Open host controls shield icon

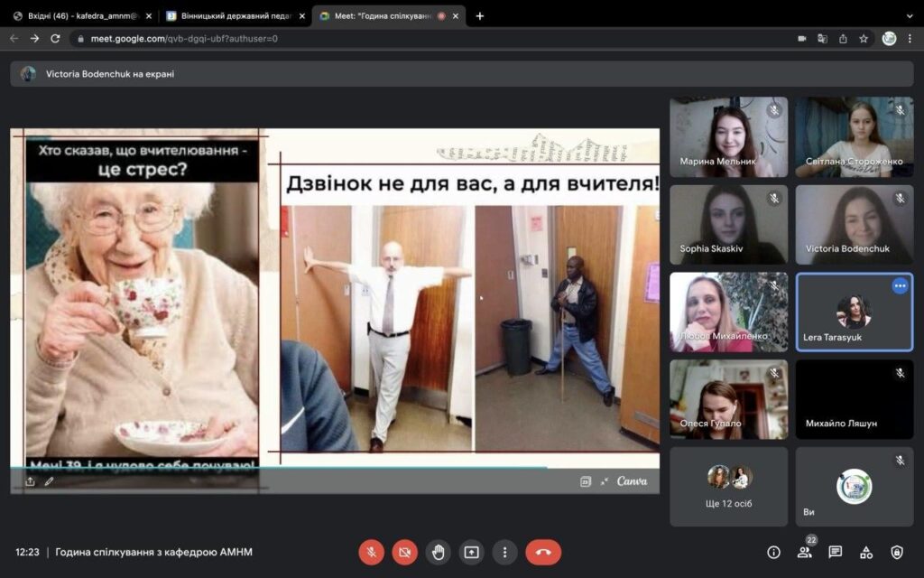(x=897, y=552)
